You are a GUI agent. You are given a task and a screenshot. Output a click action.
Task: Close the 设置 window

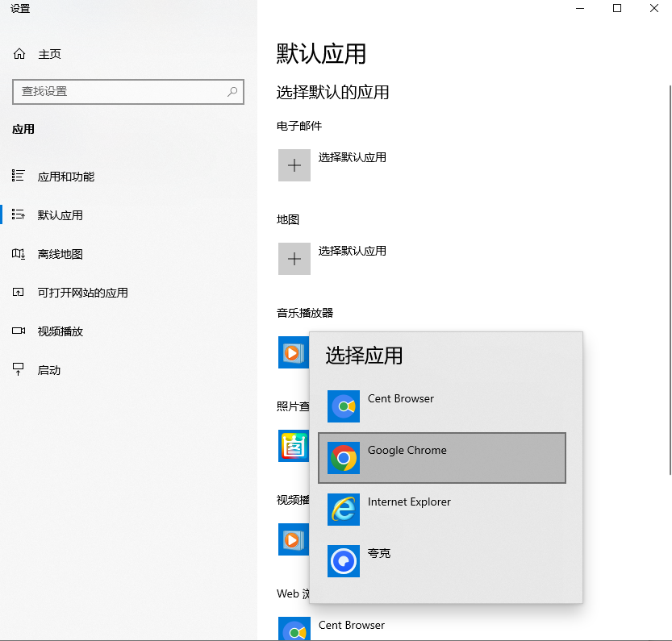[654, 8]
